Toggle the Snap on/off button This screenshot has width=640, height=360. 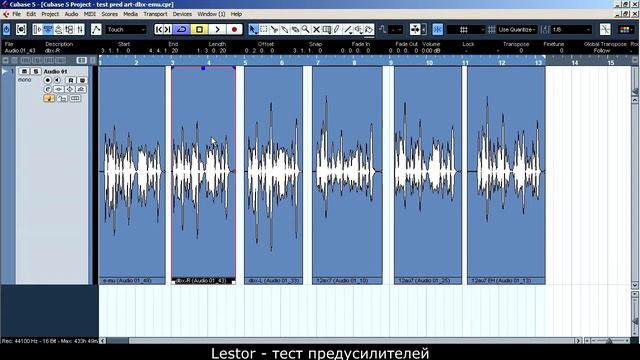point(438,29)
